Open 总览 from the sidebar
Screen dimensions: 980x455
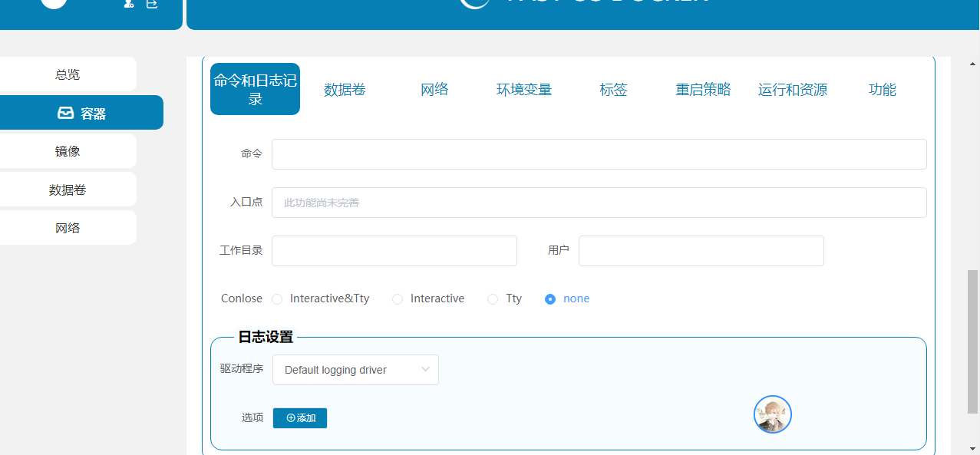[68, 74]
